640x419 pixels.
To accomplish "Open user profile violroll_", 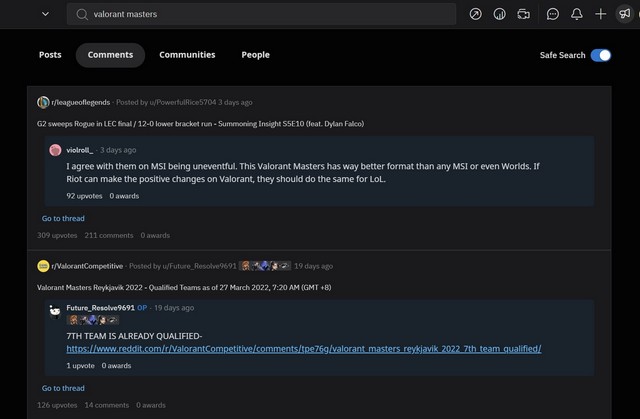I will click(x=80, y=150).
